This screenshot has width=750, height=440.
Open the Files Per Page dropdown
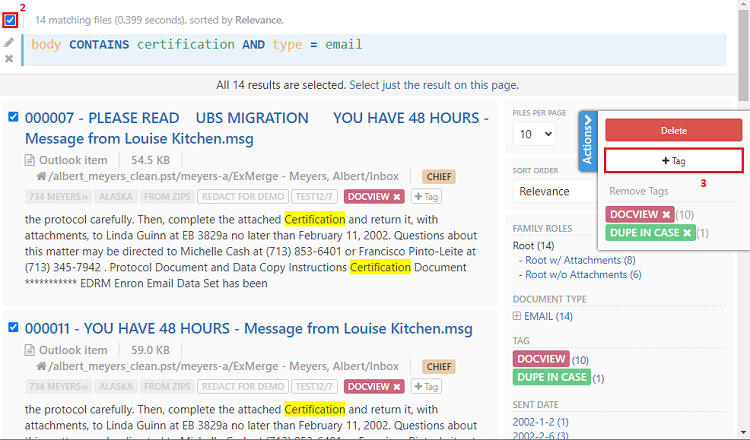point(534,134)
